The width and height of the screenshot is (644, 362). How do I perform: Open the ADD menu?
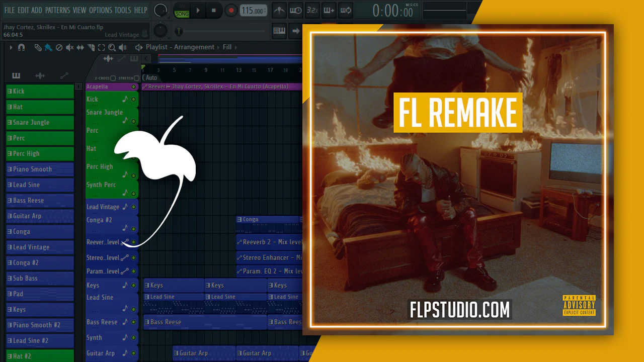[x=37, y=10]
